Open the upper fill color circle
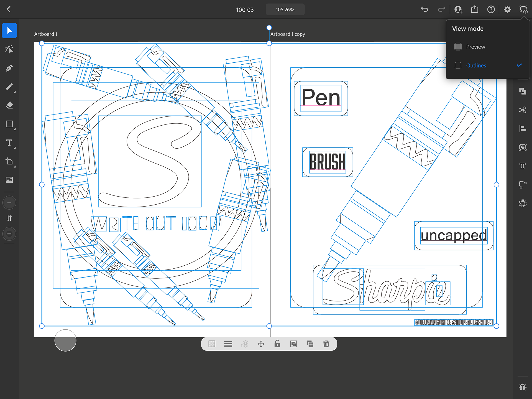This screenshot has height=399, width=532. click(9, 203)
